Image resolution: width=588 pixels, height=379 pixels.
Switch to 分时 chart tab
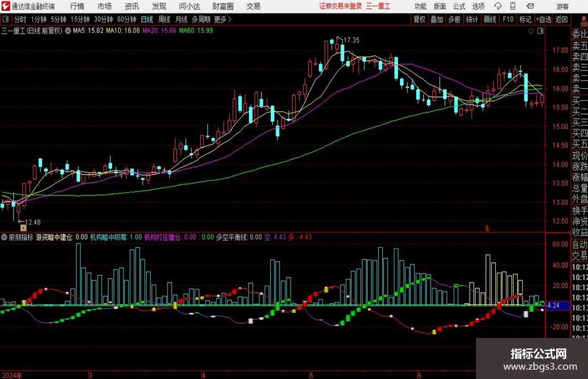pyautogui.click(x=21, y=19)
